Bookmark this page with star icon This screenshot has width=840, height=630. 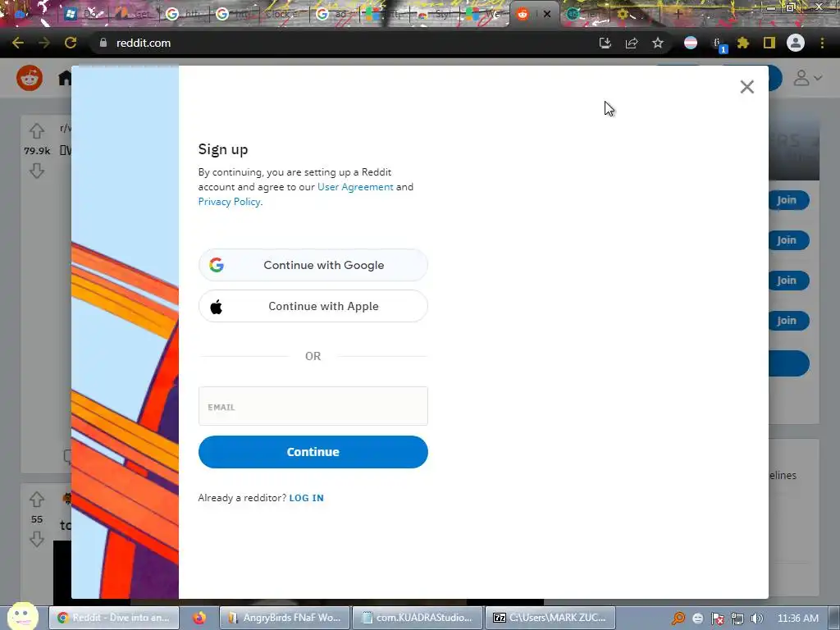tap(658, 43)
